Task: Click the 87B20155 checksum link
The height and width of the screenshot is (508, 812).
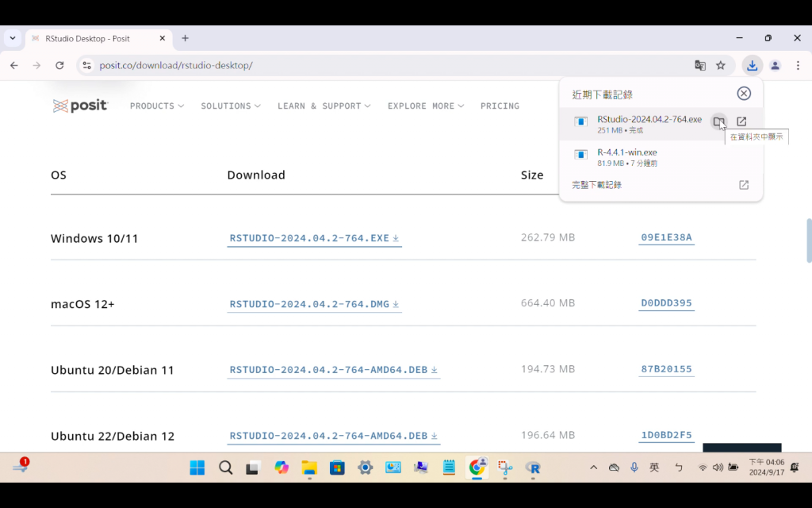Action: coord(666,369)
